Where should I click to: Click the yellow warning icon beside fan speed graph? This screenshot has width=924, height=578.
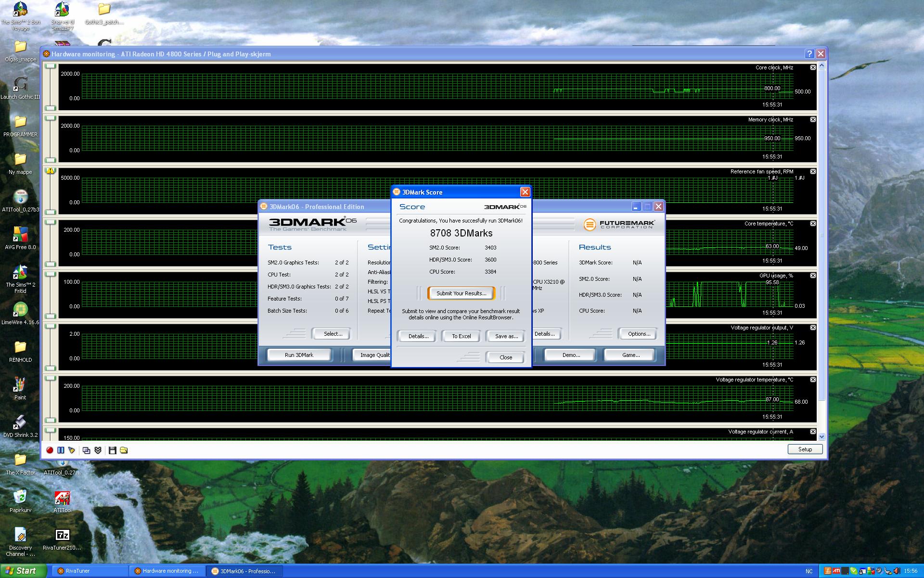[x=50, y=171]
